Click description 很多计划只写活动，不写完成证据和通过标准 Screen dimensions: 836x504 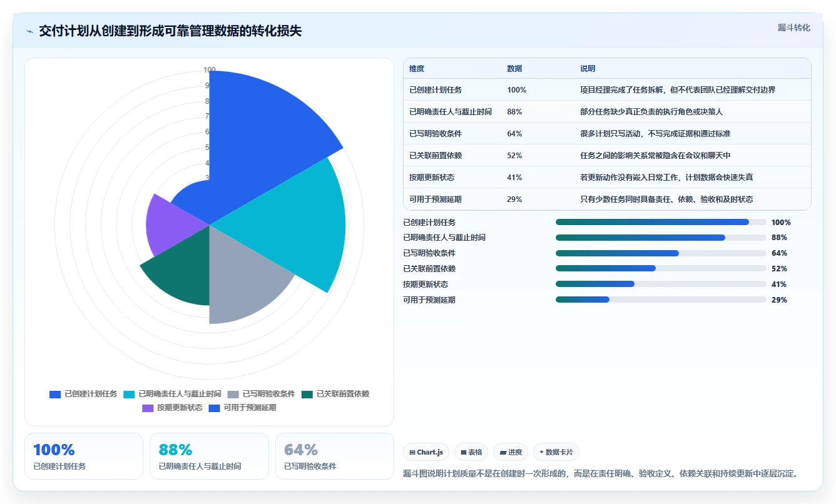(x=655, y=133)
